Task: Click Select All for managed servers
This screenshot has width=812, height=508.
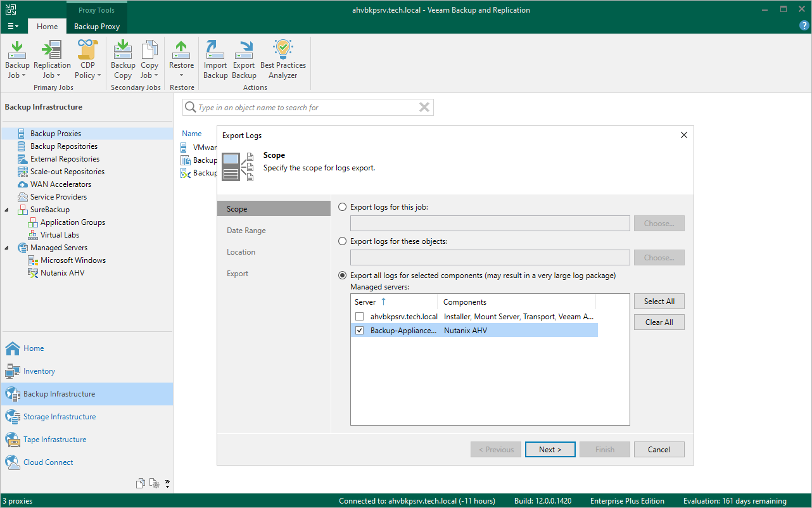Action: (x=659, y=302)
